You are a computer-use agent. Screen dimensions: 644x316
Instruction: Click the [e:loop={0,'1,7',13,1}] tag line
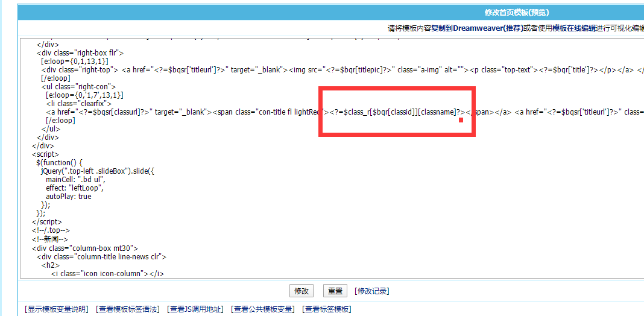click(84, 95)
